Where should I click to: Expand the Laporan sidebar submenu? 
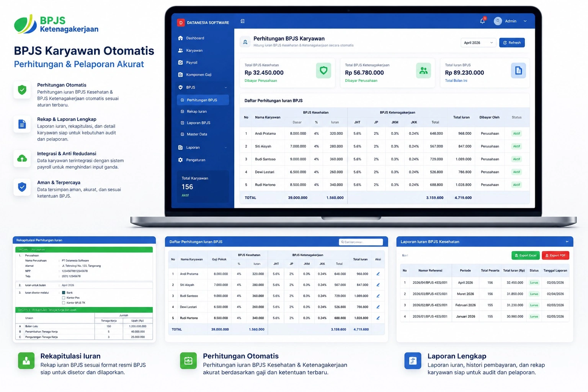[x=225, y=148]
